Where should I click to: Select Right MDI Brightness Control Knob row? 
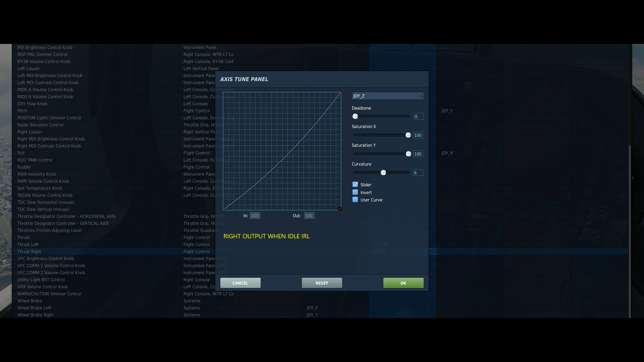(320, 139)
